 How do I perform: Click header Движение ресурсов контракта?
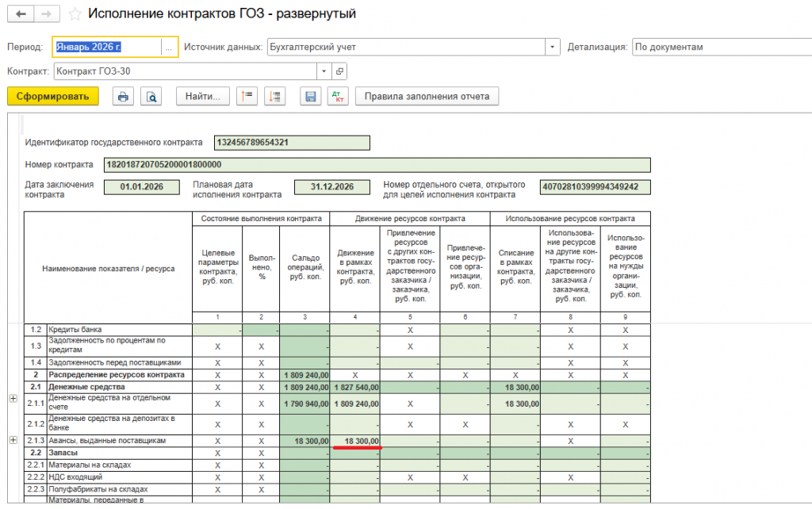tap(410, 219)
